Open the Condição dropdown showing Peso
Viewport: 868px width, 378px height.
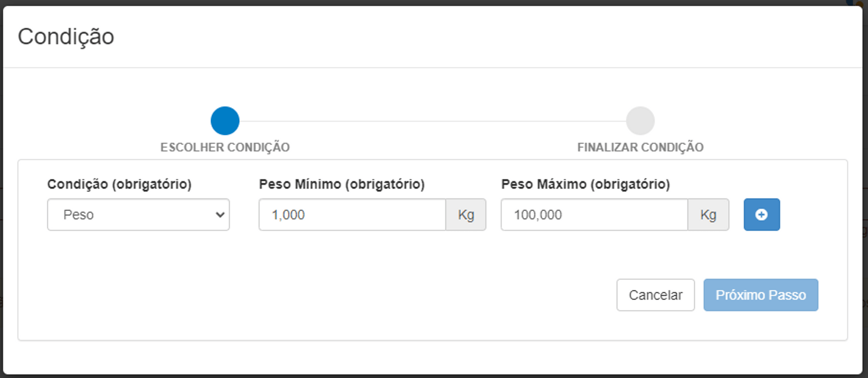point(138,214)
